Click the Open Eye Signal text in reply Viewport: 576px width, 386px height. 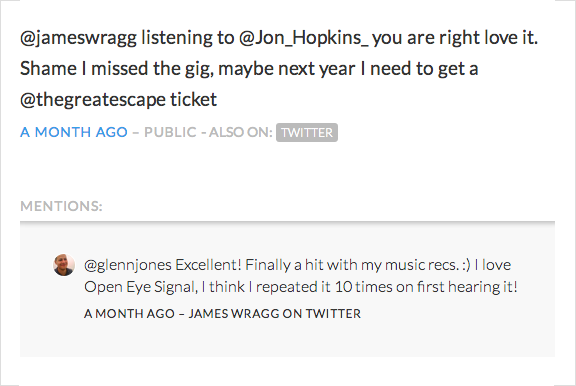(140, 287)
